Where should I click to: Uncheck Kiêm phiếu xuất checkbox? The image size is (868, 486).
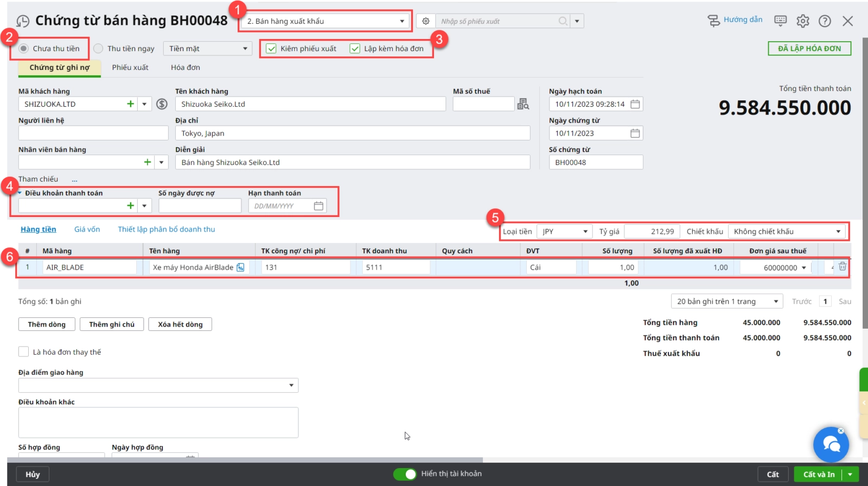271,49
